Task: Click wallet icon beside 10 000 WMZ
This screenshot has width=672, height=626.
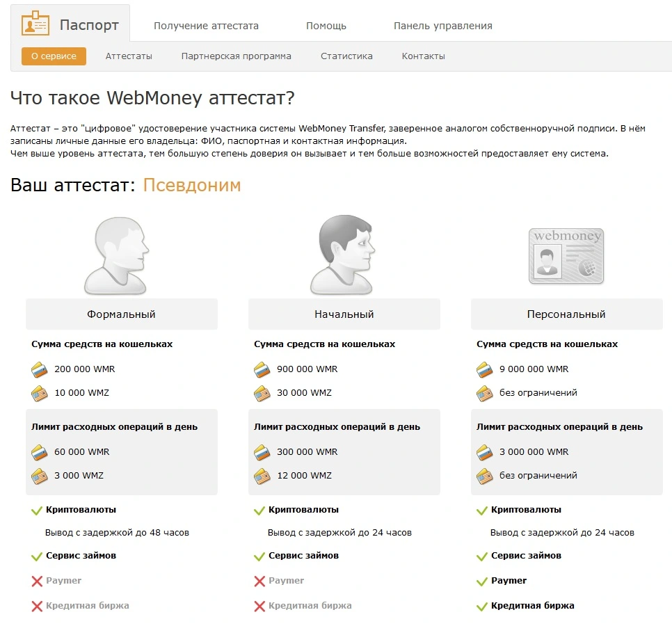Action: coord(40,394)
